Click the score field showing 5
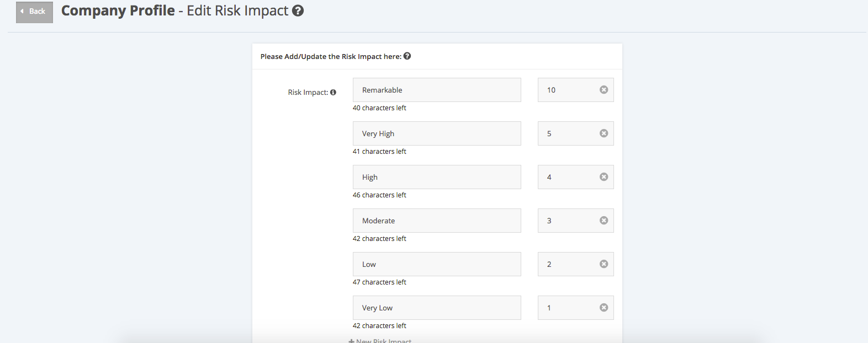The height and width of the screenshot is (343, 868). tap(568, 133)
